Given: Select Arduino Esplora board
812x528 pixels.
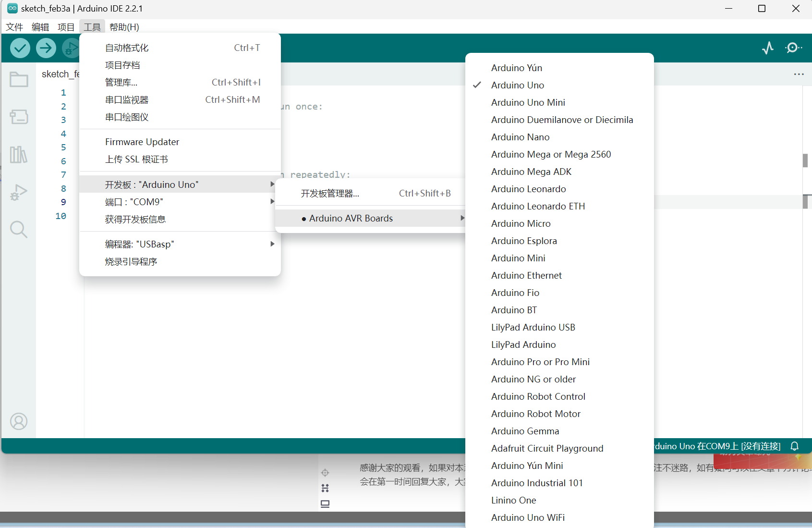Looking at the screenshot, I should coord(559,241).
